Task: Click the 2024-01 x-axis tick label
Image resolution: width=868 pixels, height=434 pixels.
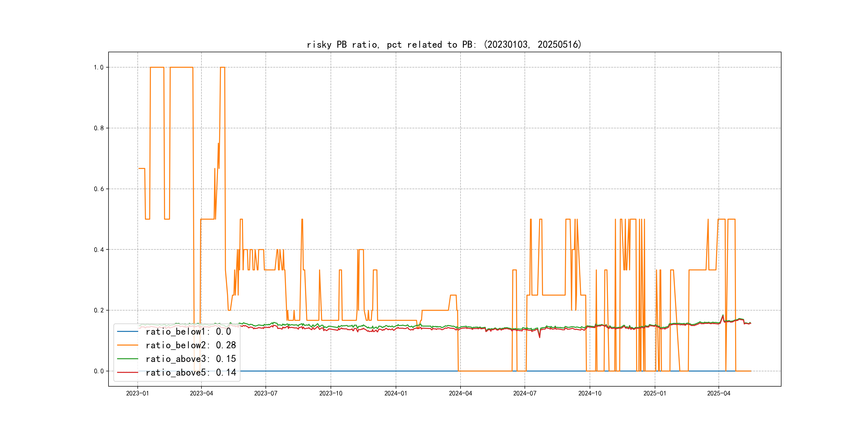Action: pos(396,393)
